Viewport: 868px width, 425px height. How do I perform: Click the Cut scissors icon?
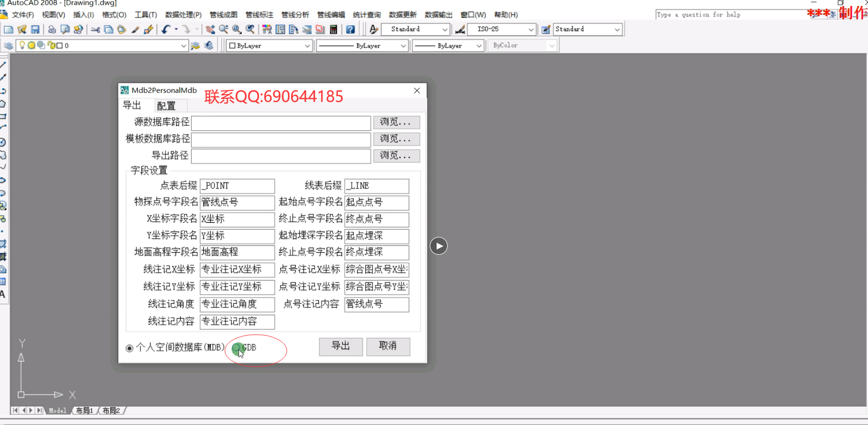[95, 29]
